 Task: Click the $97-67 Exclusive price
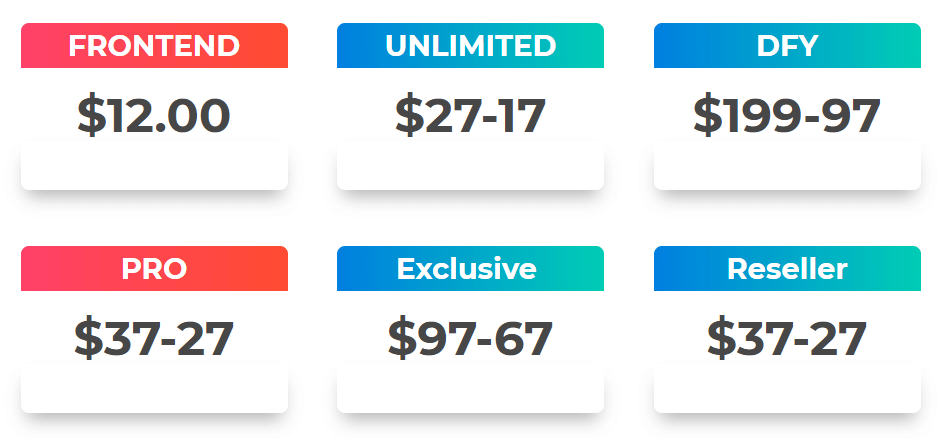[x=470, y=339]
